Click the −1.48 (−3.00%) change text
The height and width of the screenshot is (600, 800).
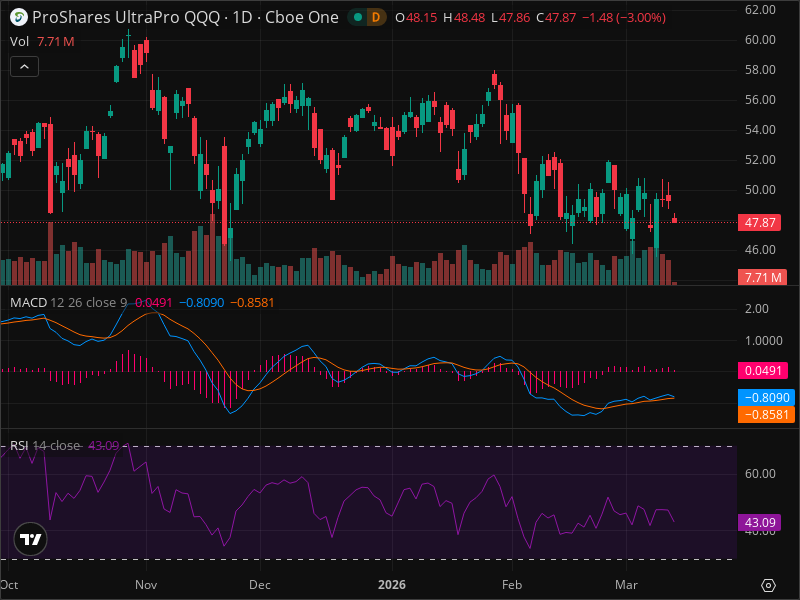624,18
